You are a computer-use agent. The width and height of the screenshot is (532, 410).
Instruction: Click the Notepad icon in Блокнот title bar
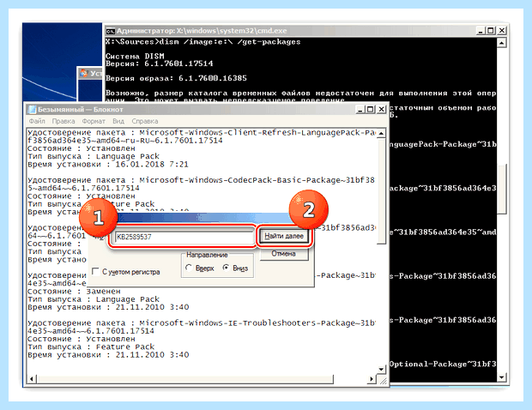tap(33, 110)
